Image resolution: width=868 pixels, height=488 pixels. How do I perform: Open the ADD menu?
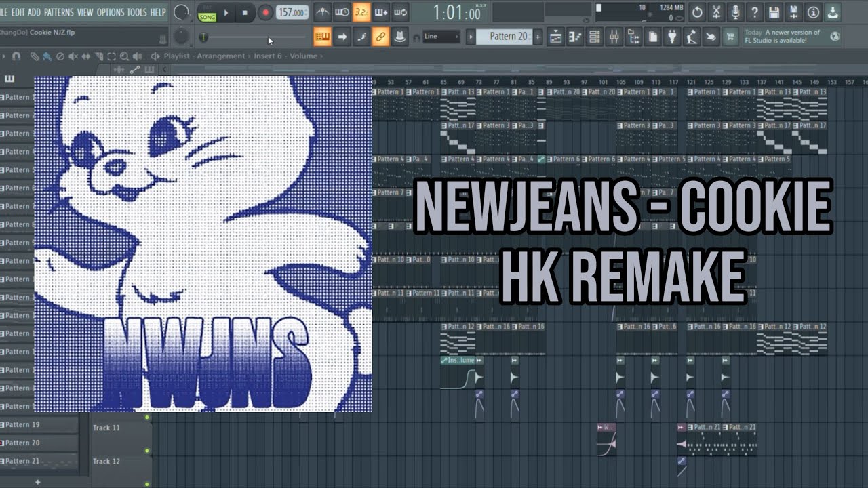pos(34,12)
